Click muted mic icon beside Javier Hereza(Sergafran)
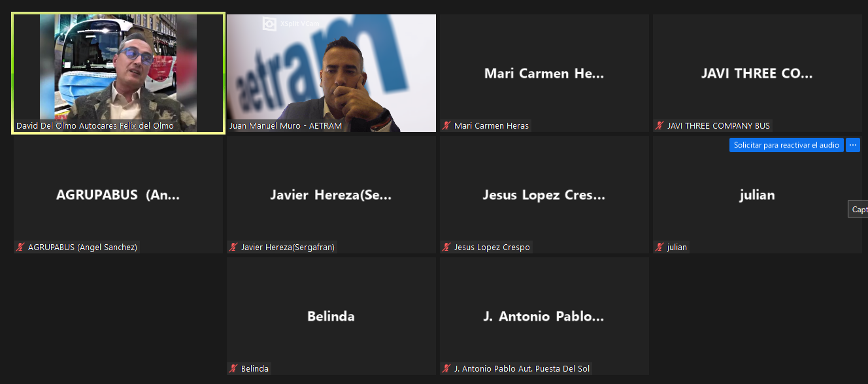 tap(234, 247)
